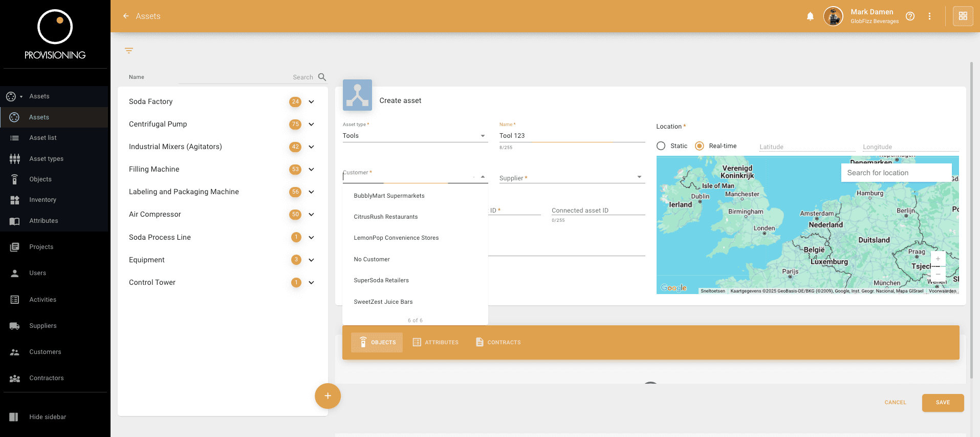Open the Activities icon in sidebar
The height and width of the screenshot is (437, 980).
pyautogui.click(x=15, y=300)
